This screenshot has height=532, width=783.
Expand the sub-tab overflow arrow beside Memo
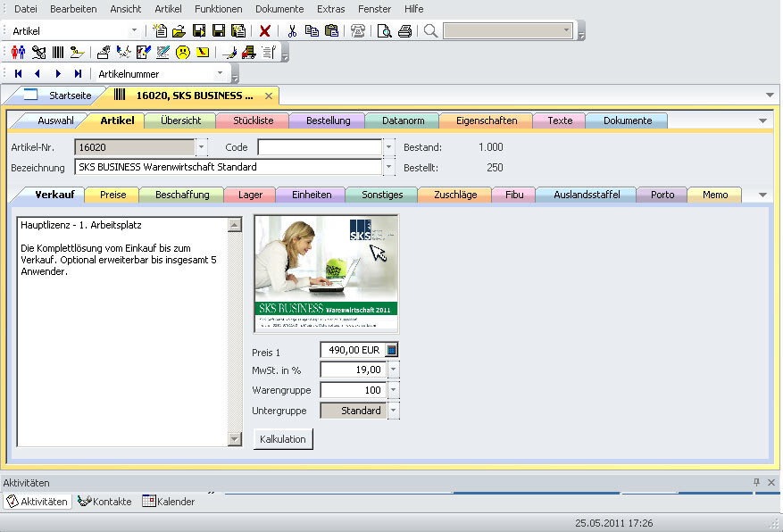(762, 195)
